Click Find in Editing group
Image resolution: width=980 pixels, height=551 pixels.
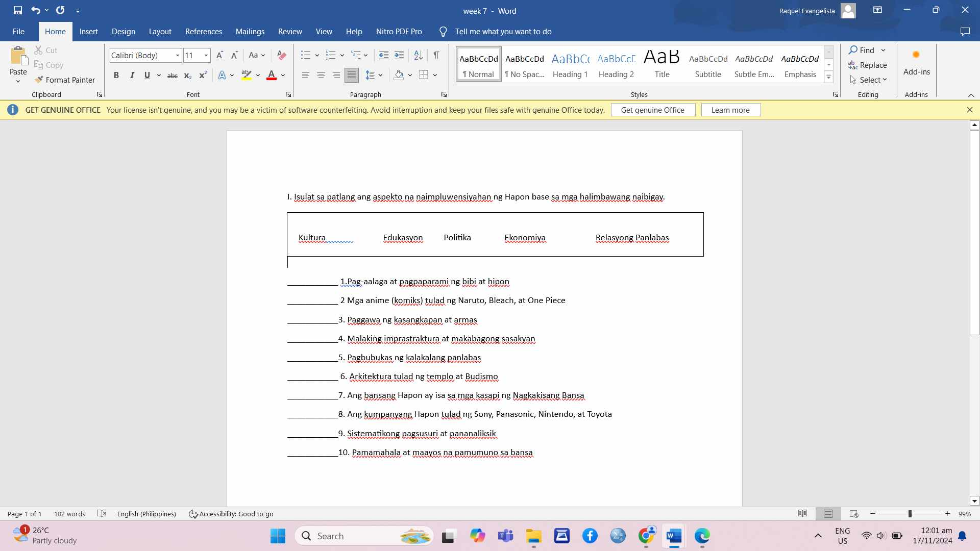862,50
